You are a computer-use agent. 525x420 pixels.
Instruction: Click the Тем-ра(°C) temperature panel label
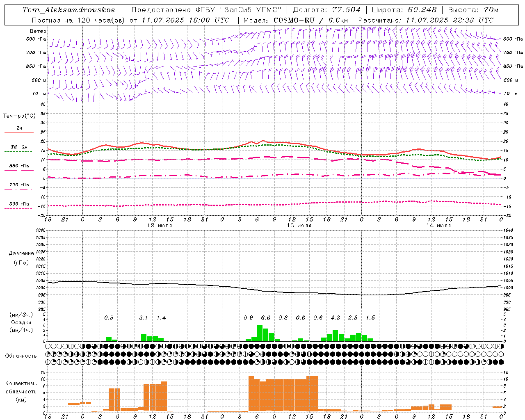point(19,116)
